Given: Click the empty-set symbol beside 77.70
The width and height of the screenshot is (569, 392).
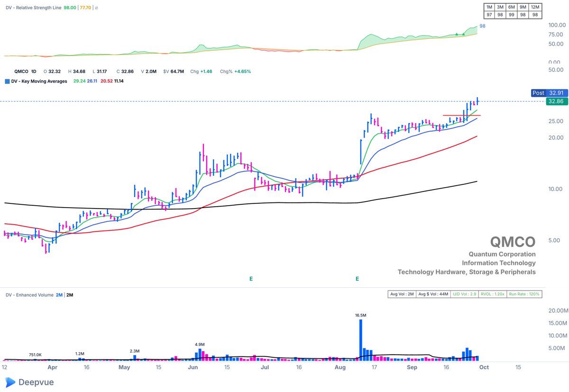Looking at the screenshot, I should pyautogui.click(x=97, y=8).
